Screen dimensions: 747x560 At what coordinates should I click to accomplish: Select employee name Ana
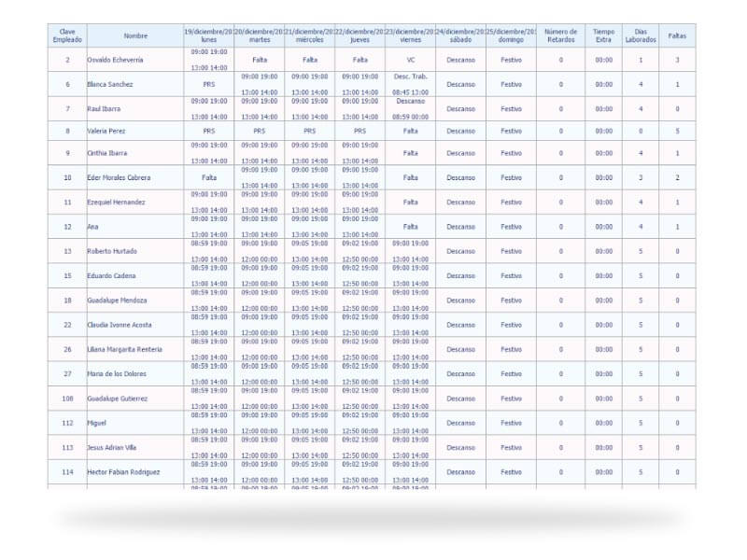point(92,227)
